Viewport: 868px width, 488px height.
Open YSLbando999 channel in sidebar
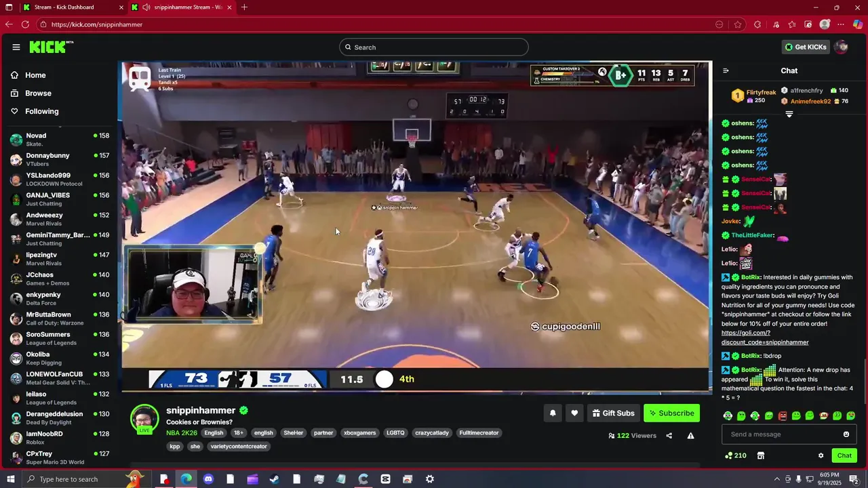(60, 179)
